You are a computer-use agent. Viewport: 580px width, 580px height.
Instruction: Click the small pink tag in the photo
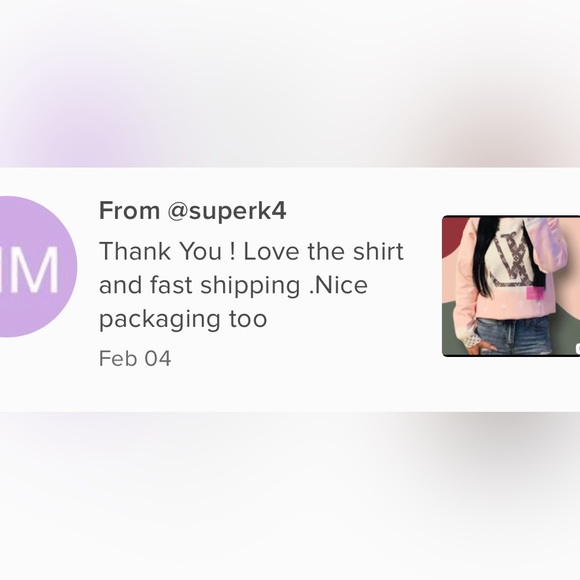pyautogui.click(x=535, y=295)
